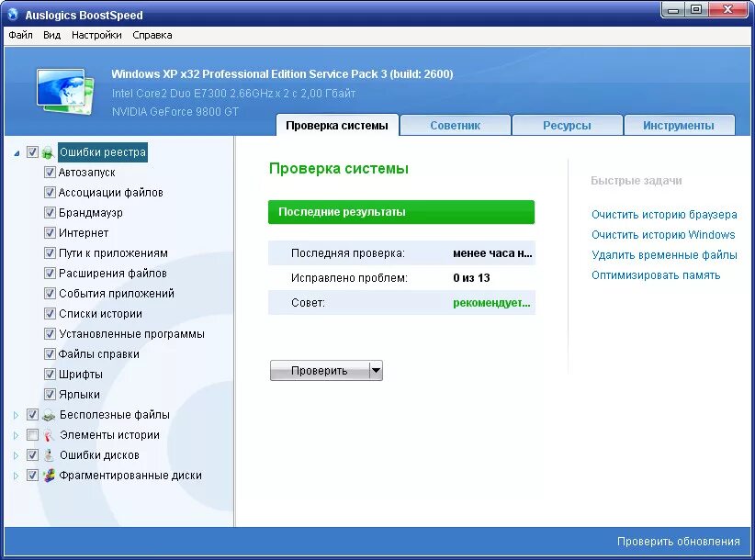
Task: Open the Справка menu
Action: click(x=152, y=35)
